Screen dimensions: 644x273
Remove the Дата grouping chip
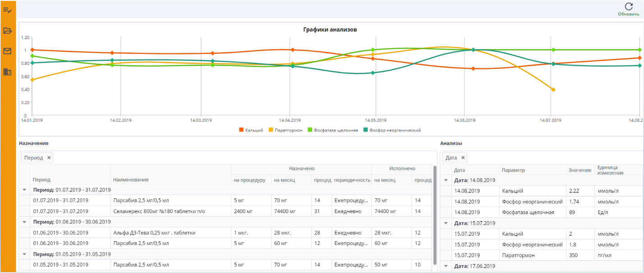tap(463, 158)
